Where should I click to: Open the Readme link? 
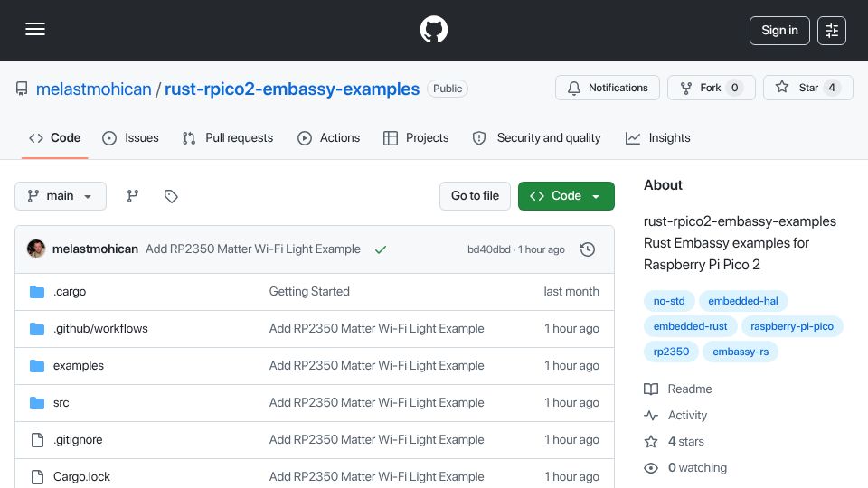(x=678, y=389)
